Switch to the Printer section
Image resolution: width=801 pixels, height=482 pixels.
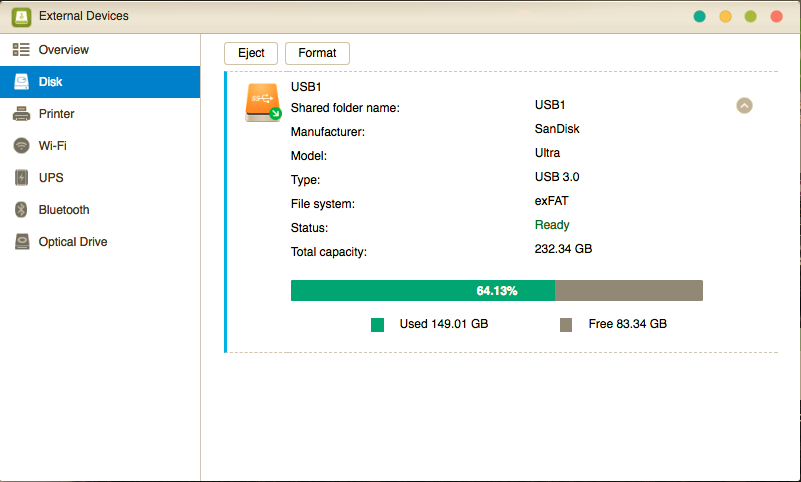pos(56,114)
